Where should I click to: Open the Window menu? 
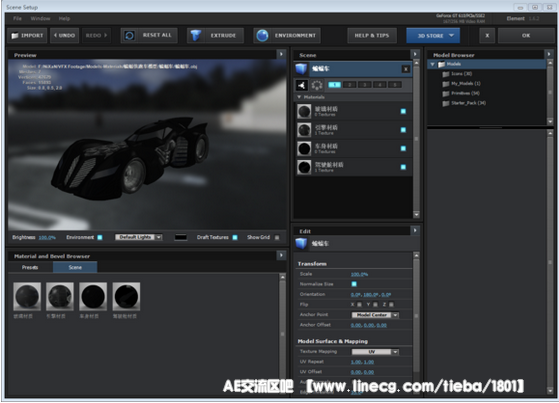pos(40,19)
